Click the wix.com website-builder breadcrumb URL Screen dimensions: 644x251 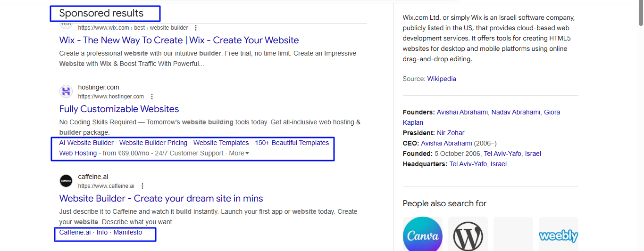133,28
